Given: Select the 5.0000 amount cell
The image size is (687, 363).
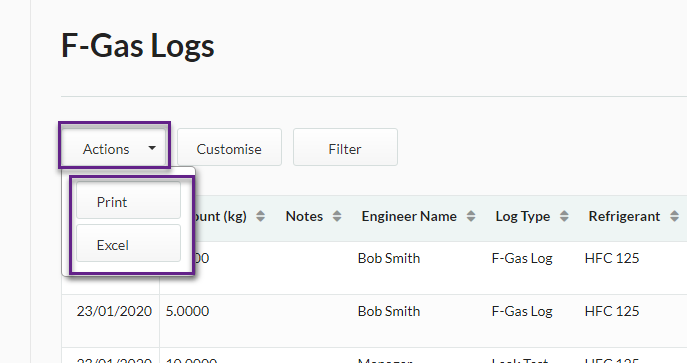Looking at the screenshot, I should point(188,311).
